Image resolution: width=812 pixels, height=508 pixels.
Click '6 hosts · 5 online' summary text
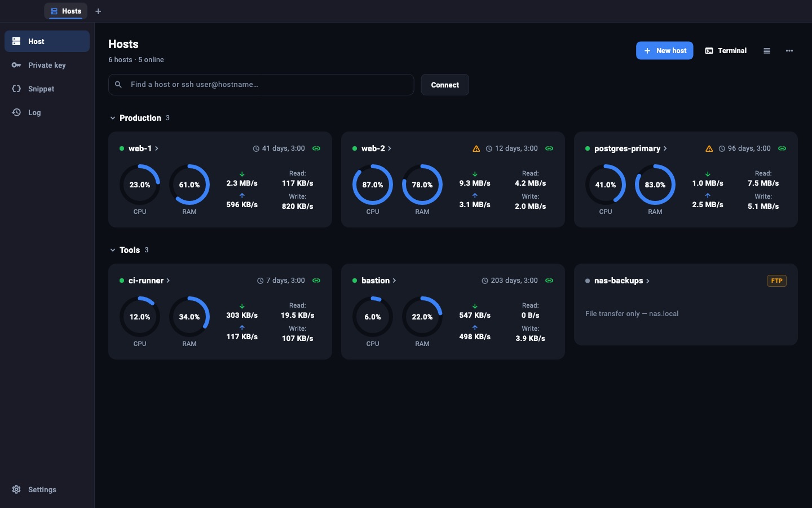point(136,60)
